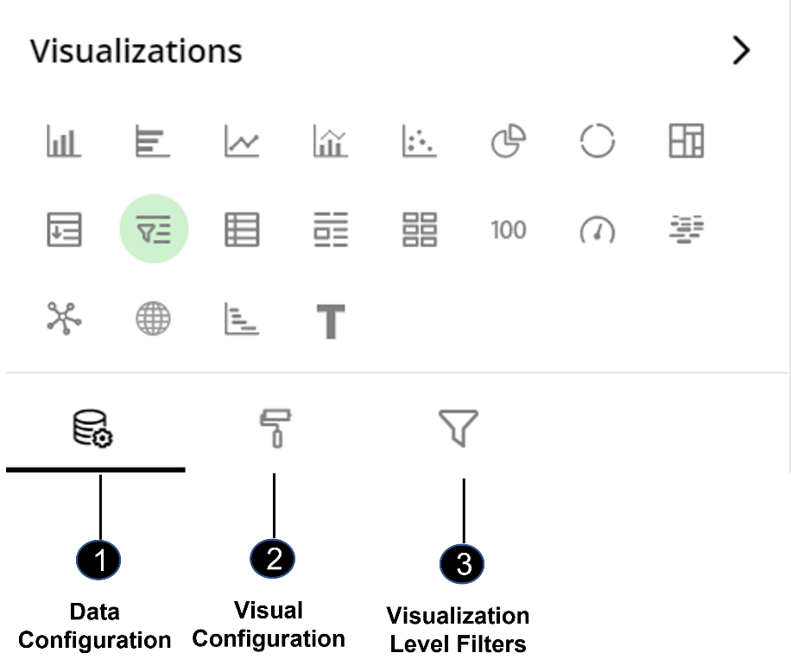Open the Visualization Level Filters funnel tab
791x672 pixels.
coord(458,428)
